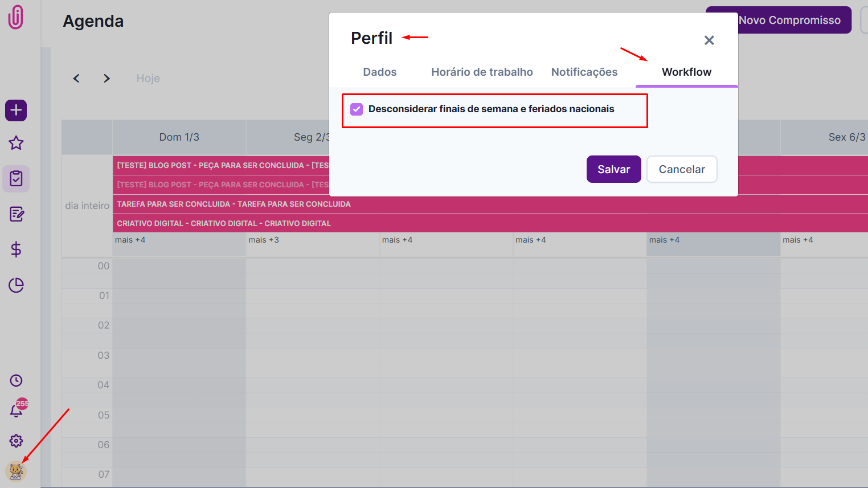Screen dimensions: 868x488
Task: Uncheck Desconsiderar finais de semana e feriados
Action: click(x=357, y=109)
